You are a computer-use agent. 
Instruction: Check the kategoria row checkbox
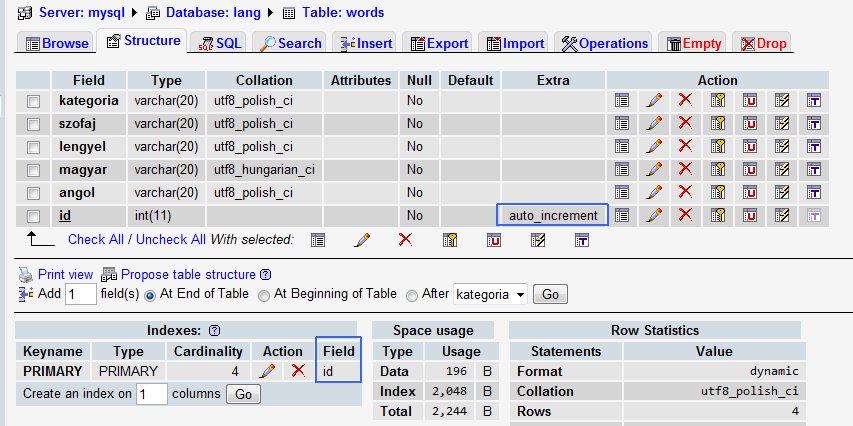[34, 101]
